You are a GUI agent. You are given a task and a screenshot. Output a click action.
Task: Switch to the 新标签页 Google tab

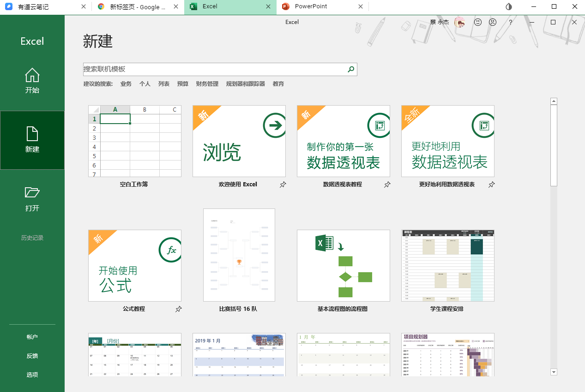(138, 7)
